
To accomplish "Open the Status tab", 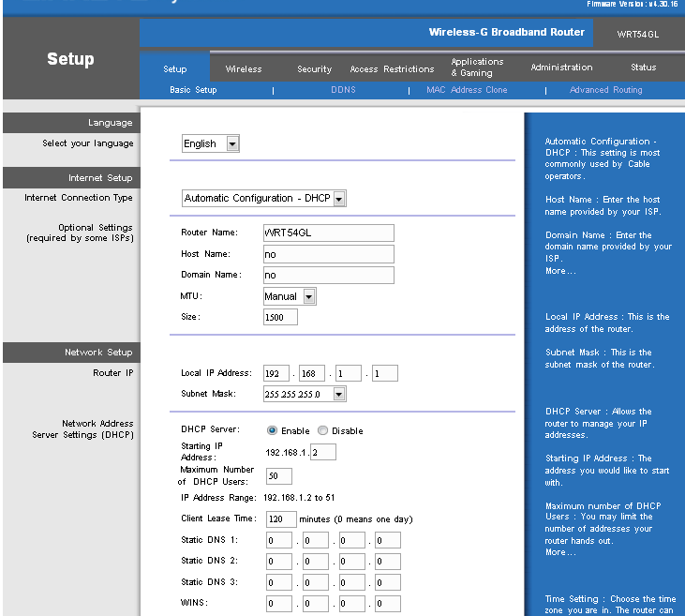I will (643, 68).
